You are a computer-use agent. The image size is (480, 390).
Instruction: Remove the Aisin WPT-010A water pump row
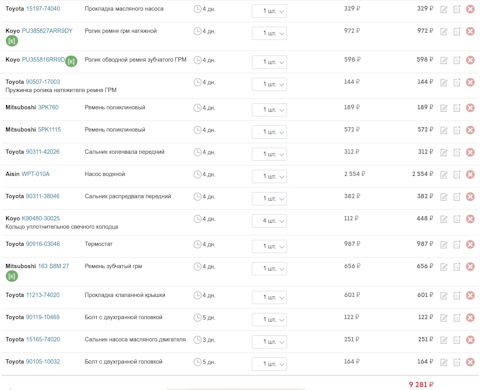[x=470, y=174]
